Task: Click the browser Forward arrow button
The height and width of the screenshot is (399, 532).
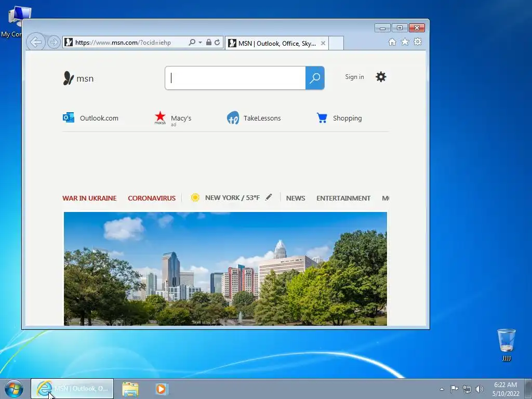Action: point(54,43)
